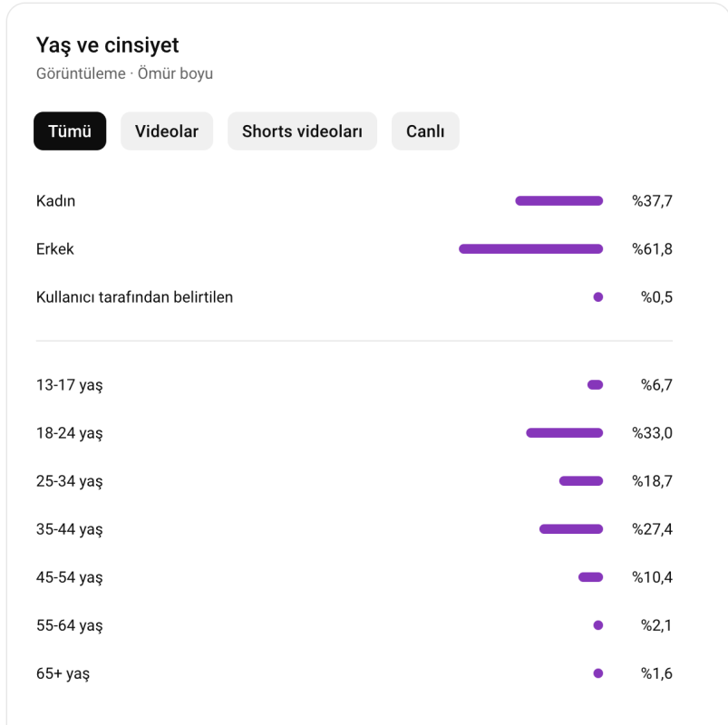Click the 25-34 yaş bar
The image size is (728, 725).
[x=581, y=481]
